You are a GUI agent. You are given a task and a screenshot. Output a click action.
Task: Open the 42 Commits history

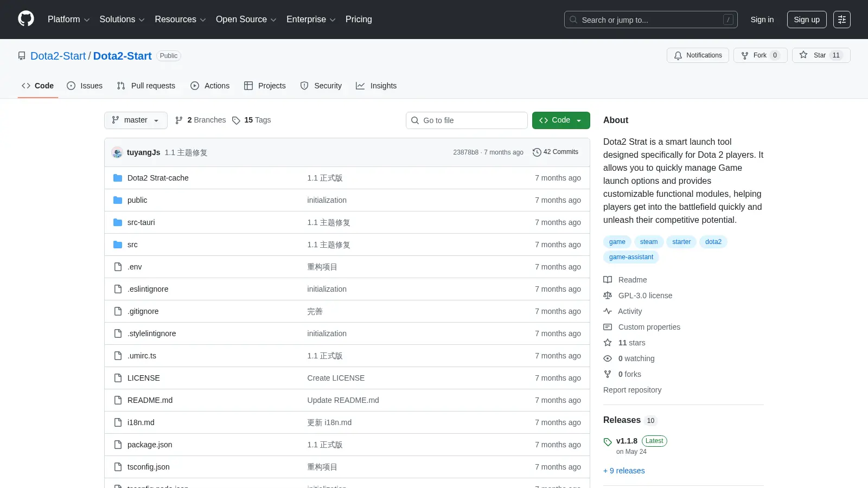(556, 152)
